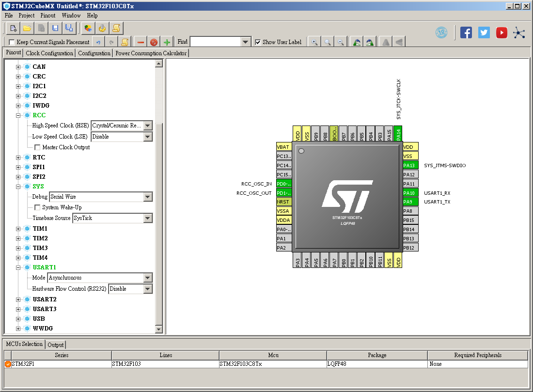Open the Find combo box arrow
This screenshot has width=533, height=392.
point(246,42)
